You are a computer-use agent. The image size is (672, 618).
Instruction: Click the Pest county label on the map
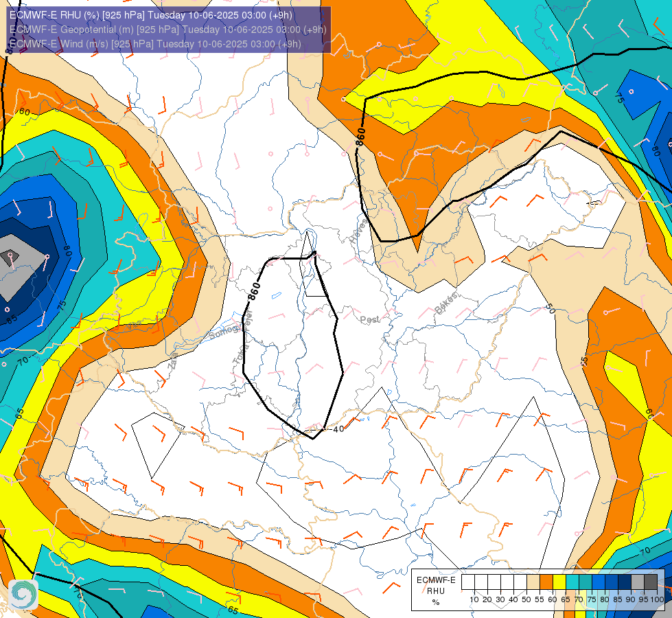369,319
